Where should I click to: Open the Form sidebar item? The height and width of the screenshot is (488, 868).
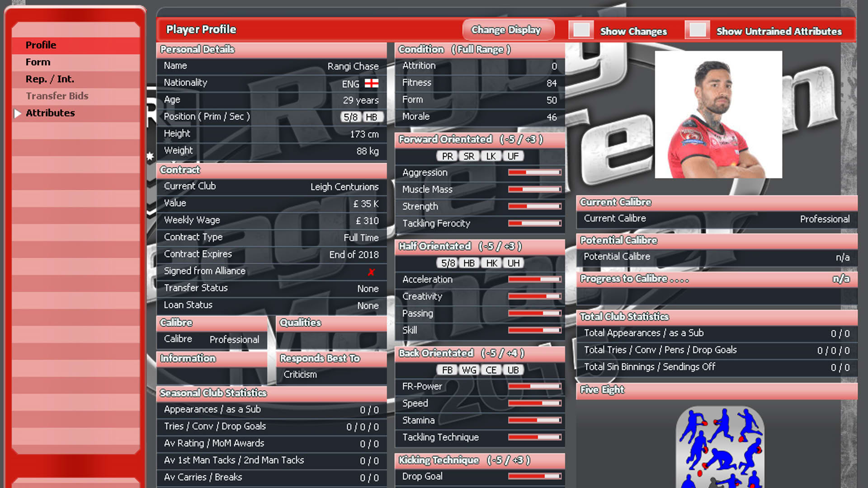(75, 62)
